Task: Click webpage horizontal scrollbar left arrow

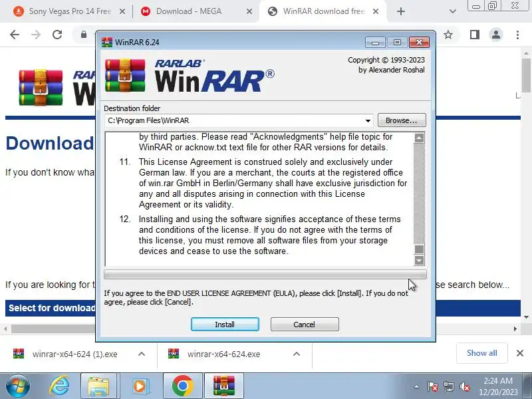Action: tap(5, 329)
